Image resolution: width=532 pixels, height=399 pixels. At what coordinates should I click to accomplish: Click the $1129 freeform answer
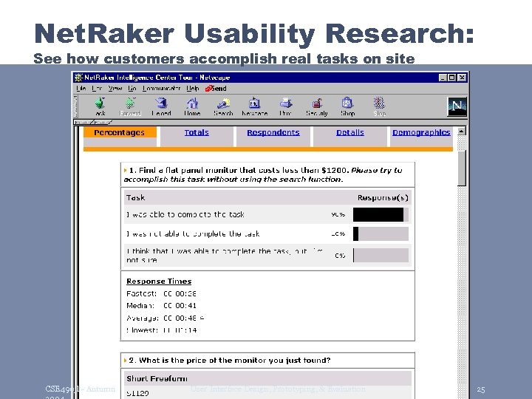click(137, 394)
